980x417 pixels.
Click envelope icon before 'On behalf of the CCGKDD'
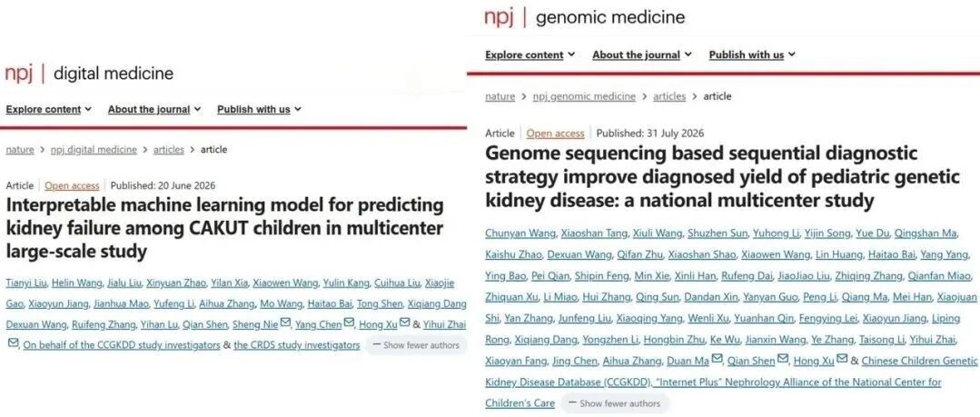pos(13,343)
